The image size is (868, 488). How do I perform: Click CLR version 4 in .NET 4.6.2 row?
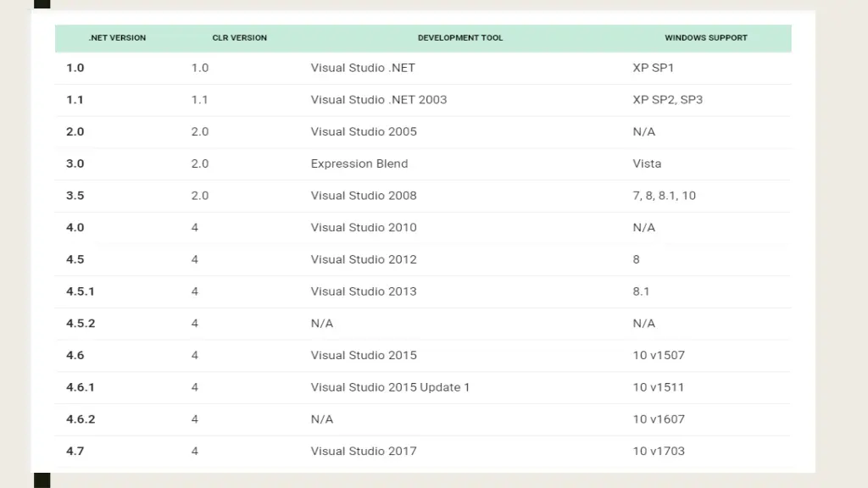coord(195,419)
